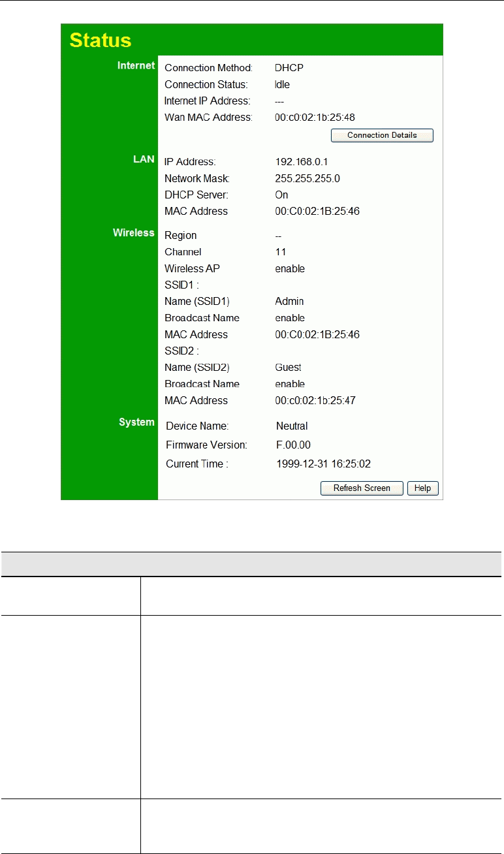Click the Current Time label

coord(197,464)
